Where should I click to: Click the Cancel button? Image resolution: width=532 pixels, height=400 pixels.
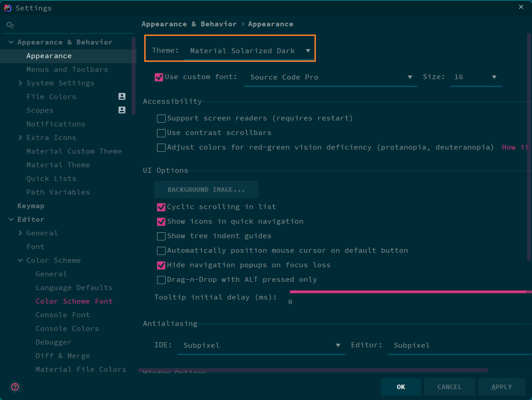449,387
